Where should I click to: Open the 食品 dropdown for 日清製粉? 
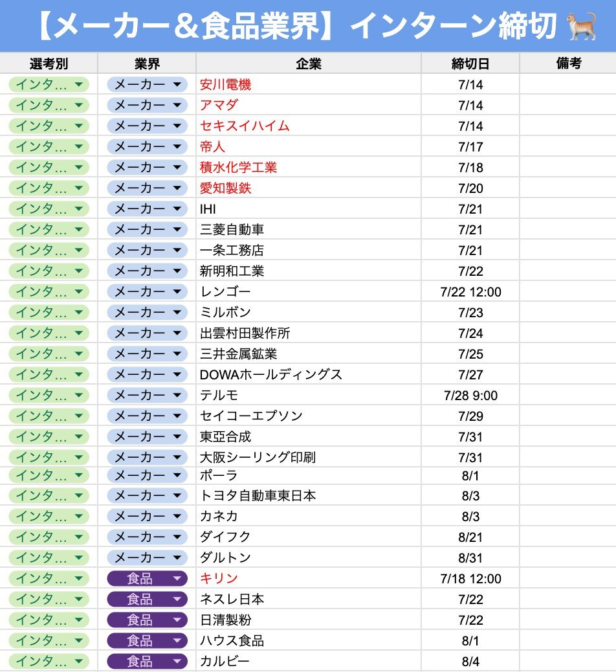147,620
